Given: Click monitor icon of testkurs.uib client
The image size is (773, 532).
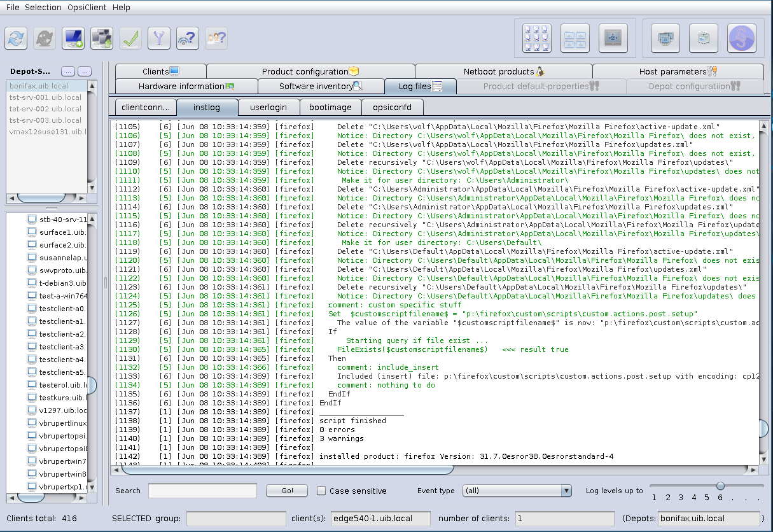Looking at the screenshot, I should pyautogui.click(x=32, y=398).
